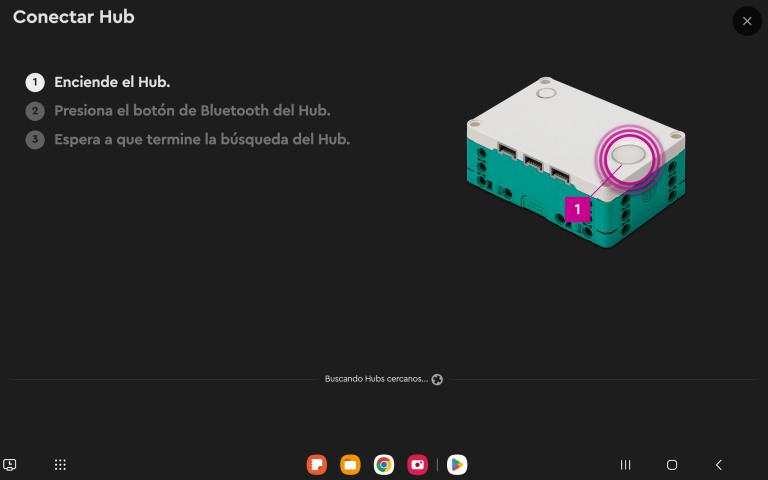Go back using the back arrow
Screen dimensions: 768x480
pyautogui.click(x=719, y=464)
